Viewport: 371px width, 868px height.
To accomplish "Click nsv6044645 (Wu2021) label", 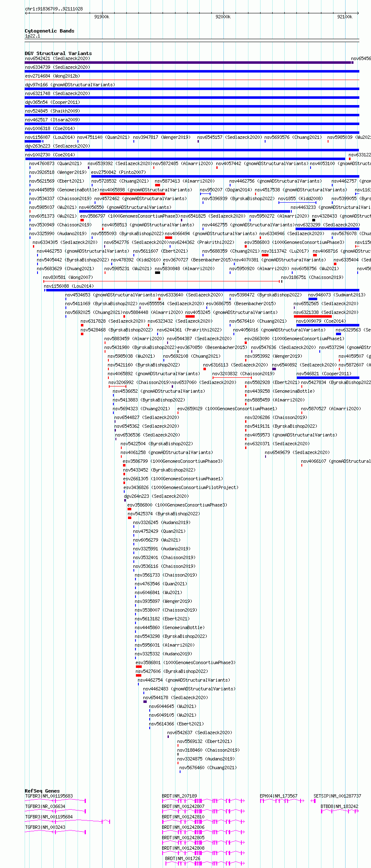I will tap(172, 706).
